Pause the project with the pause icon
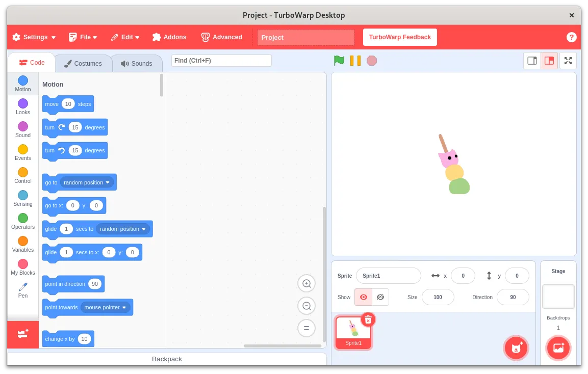The height and width of the screenshot is (374, 588). 355,60
